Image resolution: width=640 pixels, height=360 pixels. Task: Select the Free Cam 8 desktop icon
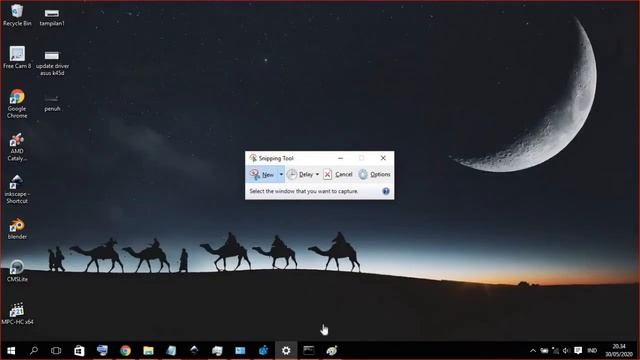click(17, 58)
